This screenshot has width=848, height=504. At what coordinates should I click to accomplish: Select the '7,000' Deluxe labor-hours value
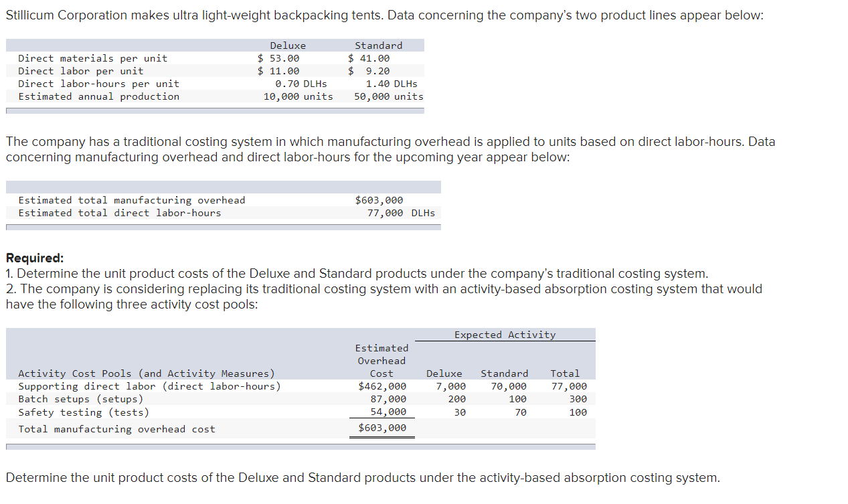(451, 386)
